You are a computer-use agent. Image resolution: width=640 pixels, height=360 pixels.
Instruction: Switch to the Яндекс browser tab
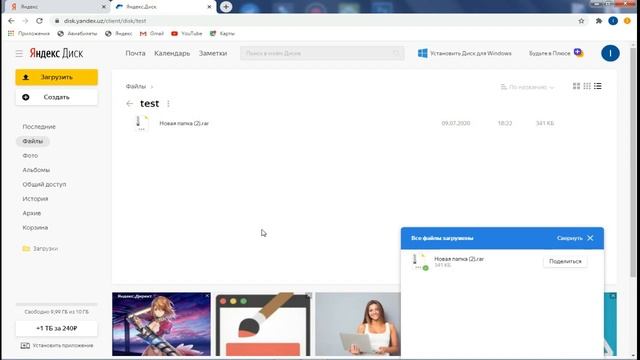point(57,7)
